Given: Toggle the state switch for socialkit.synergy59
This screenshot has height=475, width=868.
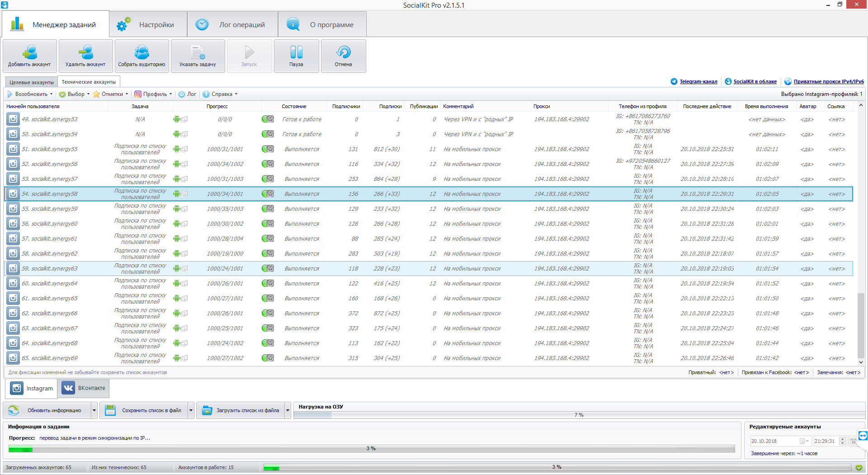Looking at the screenshot, I should (x=268, y=209).
